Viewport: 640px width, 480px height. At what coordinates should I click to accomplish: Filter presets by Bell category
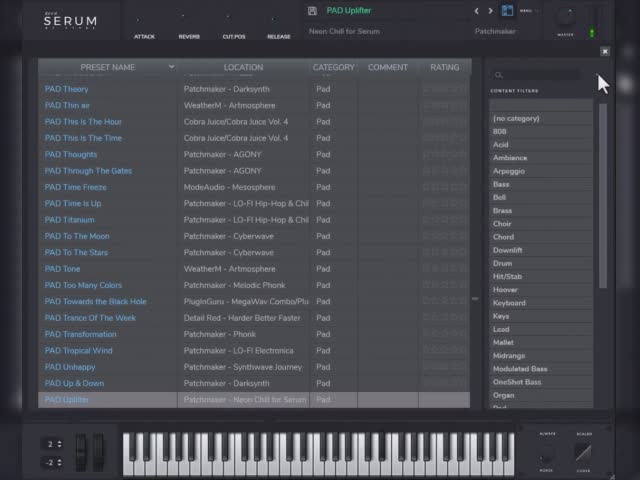(541, 197)
